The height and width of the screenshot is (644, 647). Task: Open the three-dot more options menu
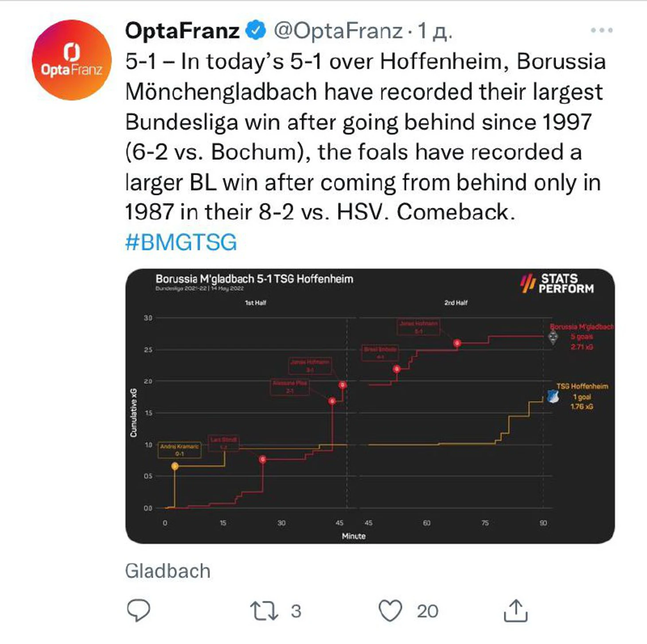(x=601, y=30)
